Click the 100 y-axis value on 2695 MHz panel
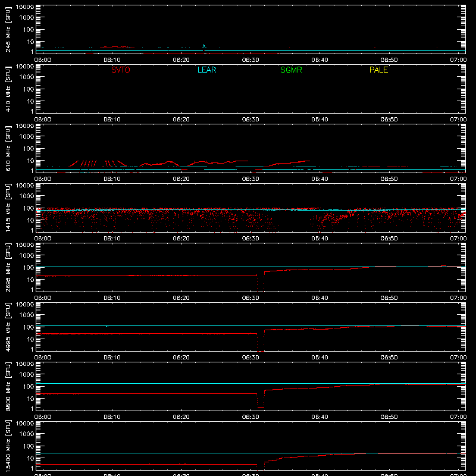 29,268
